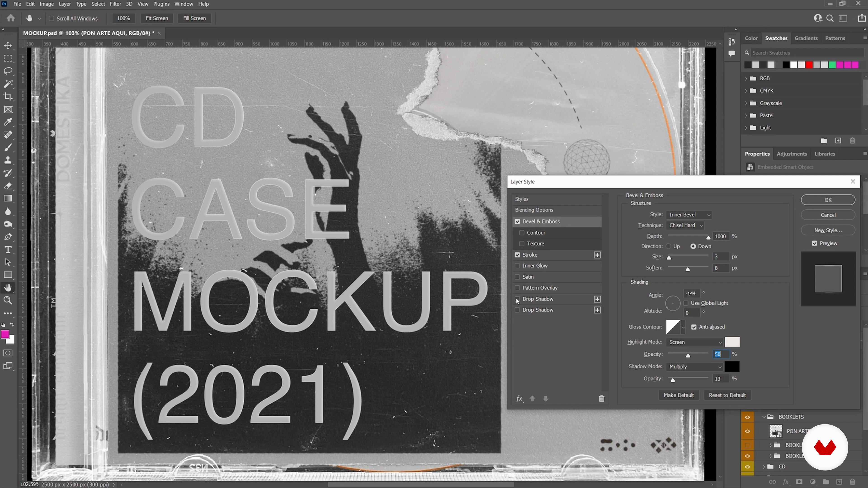Click Cancel in Layer Style dialog

click(828, 215)
